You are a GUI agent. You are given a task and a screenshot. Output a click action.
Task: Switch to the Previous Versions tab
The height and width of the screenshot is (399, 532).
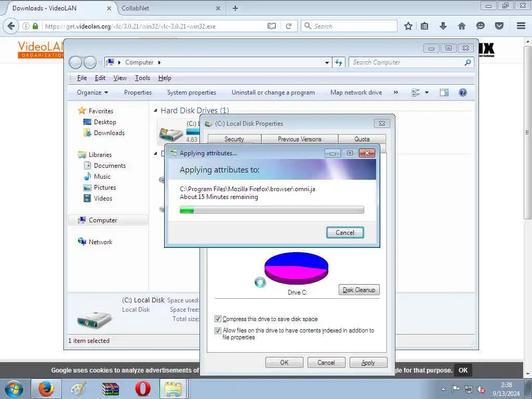tap(300, 139)
